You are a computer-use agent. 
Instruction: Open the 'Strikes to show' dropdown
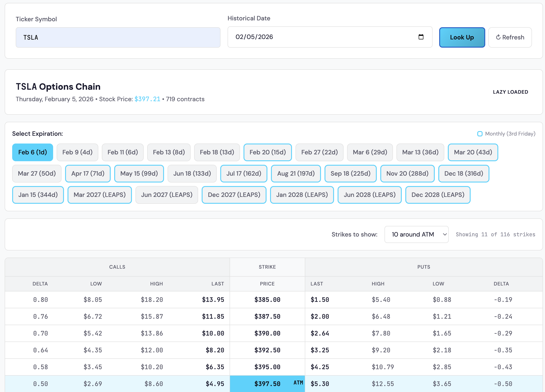(416, 234)
